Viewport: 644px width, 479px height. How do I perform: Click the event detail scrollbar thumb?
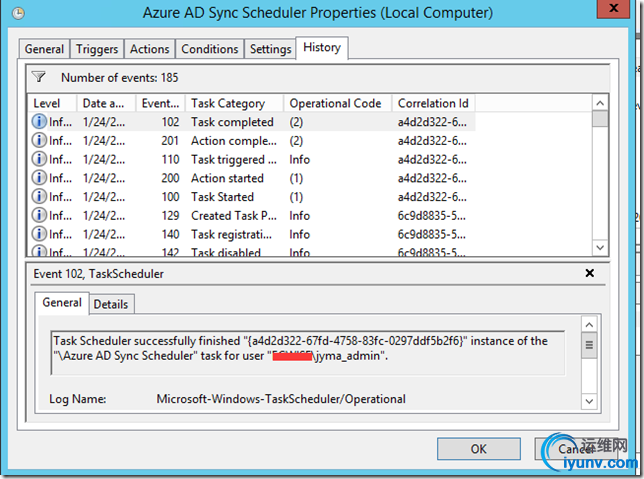coord(589,345)
